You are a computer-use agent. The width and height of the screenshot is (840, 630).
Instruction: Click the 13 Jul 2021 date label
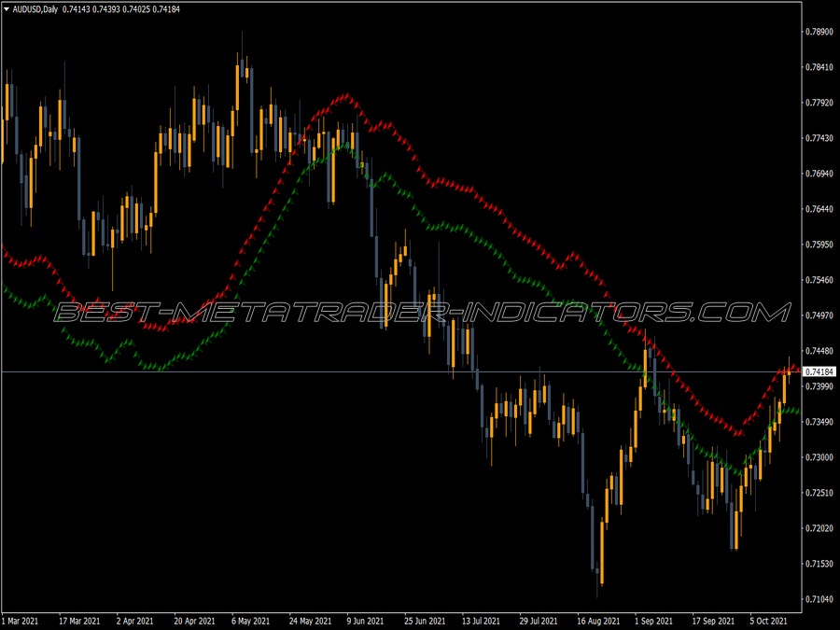(x=481, y=621)
